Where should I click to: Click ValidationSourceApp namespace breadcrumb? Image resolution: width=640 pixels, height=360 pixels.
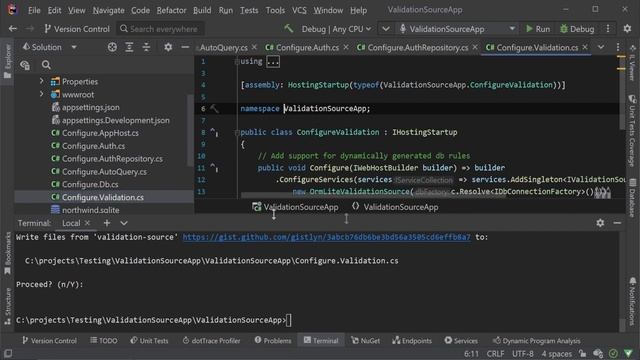[x=395, y=207]
